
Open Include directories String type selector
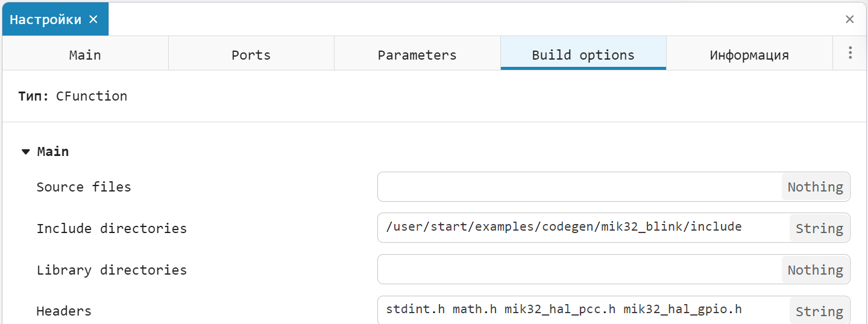[819, 228]
